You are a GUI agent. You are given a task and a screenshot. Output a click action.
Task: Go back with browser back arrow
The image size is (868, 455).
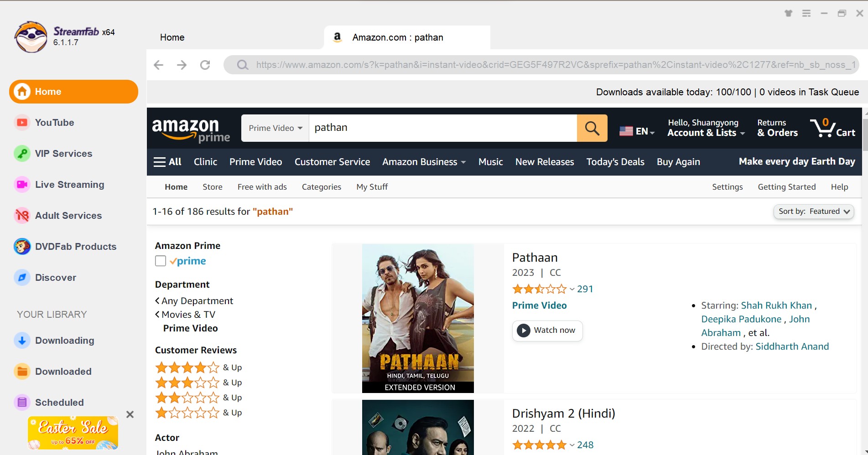coord(158,65)
